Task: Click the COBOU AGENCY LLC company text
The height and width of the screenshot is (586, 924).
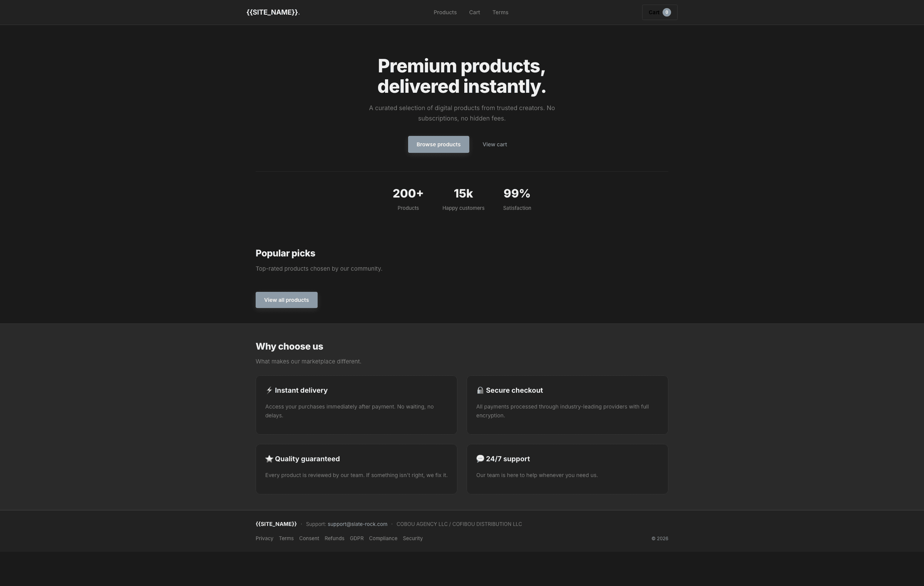Action: click(459, 524)
